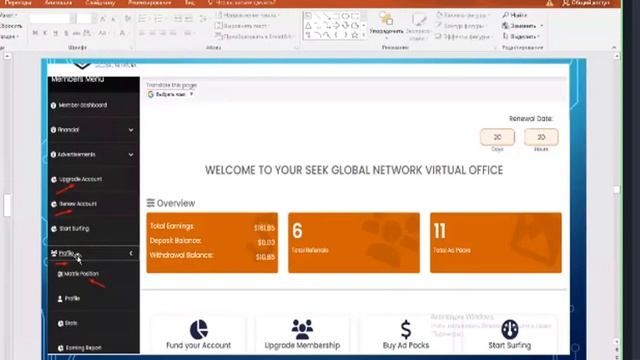This screenshot has width=640, height=360.
Task: Expand the Advertisements menu chevron
Action: pyautogui.click(x=131, y=155)
